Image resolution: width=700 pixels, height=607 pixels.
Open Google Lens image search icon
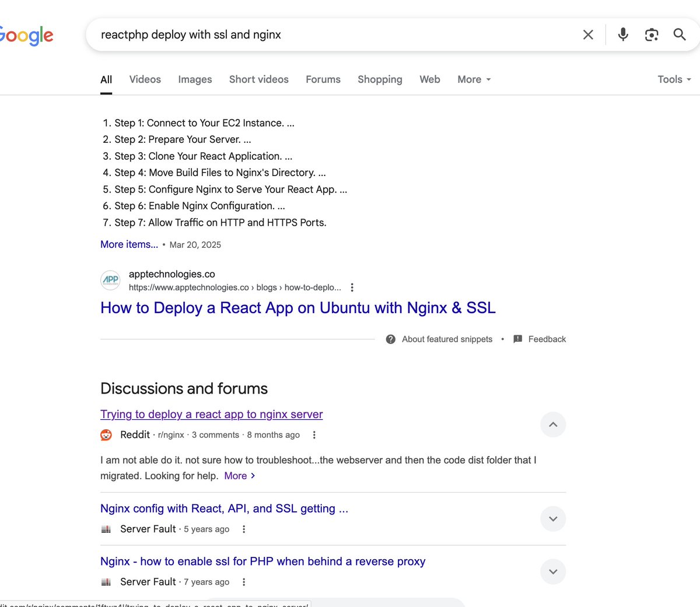tap(652, 35)
